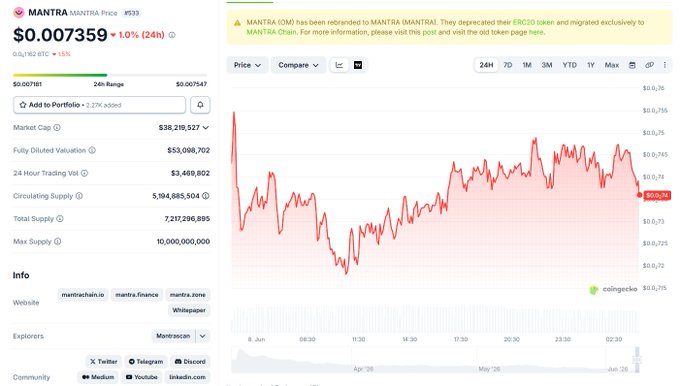The width and height of the screenshot is (680, 386).
Task: Open Max Supply info icon
Action: coord(58,242)
